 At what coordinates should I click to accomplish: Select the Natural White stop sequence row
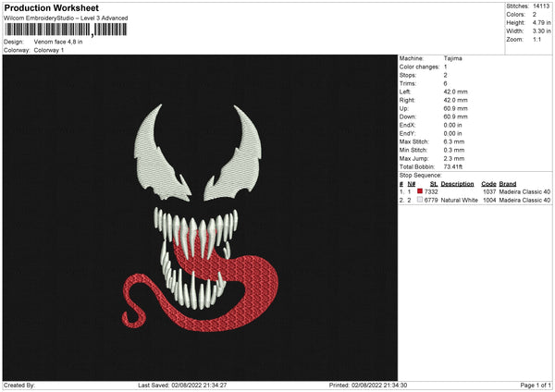[x=474, y=200]
